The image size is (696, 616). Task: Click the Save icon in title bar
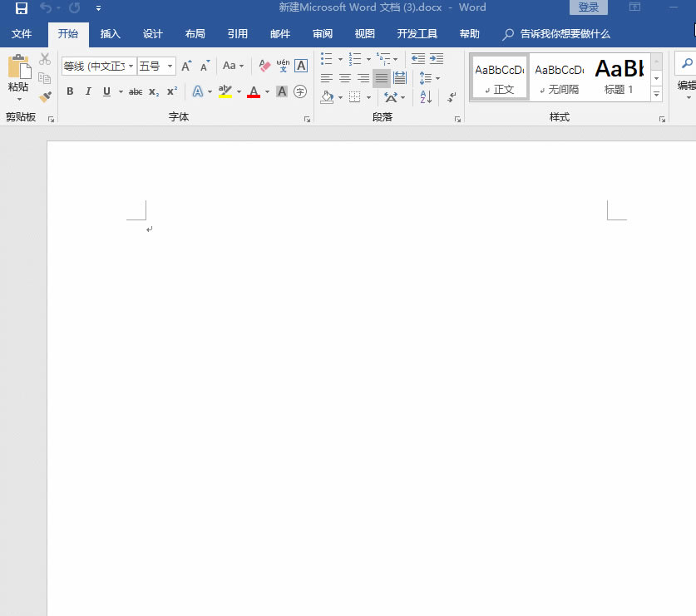click(22, 8)
